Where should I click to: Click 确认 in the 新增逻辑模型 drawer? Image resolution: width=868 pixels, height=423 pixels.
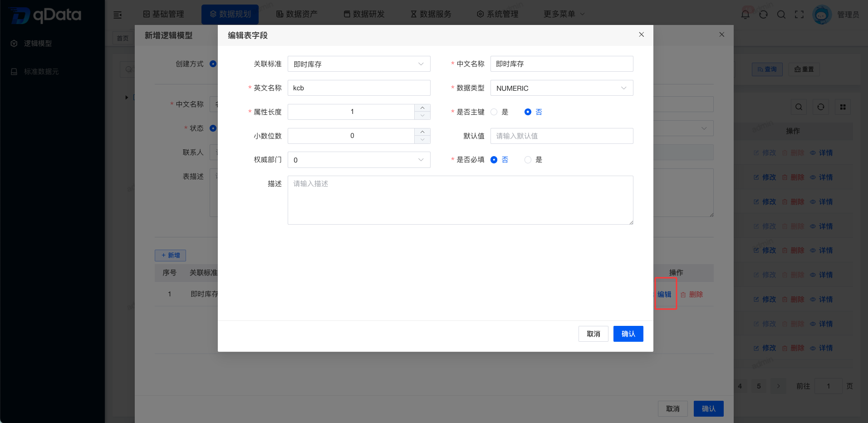click(709, 409)
